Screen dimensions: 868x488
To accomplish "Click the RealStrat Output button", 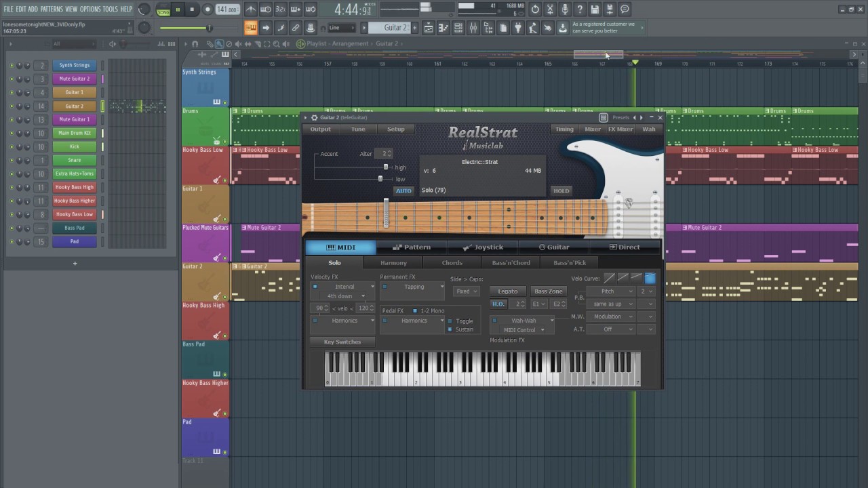I will [321, 129].
